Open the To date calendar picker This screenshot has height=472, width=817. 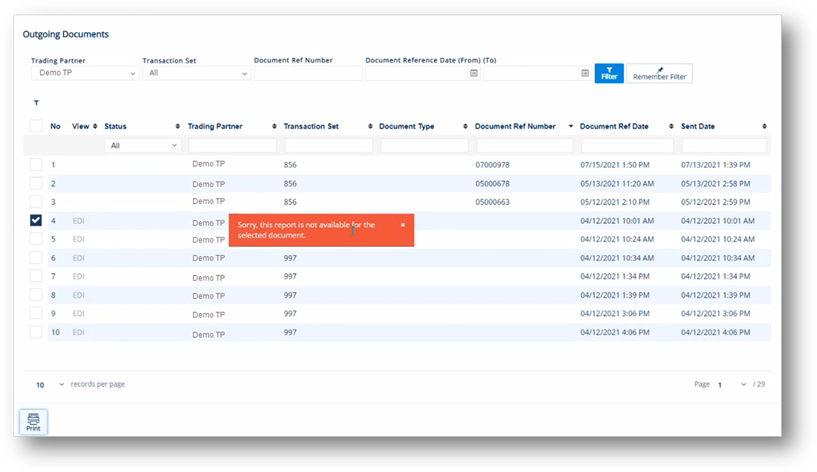pos(585,73)
